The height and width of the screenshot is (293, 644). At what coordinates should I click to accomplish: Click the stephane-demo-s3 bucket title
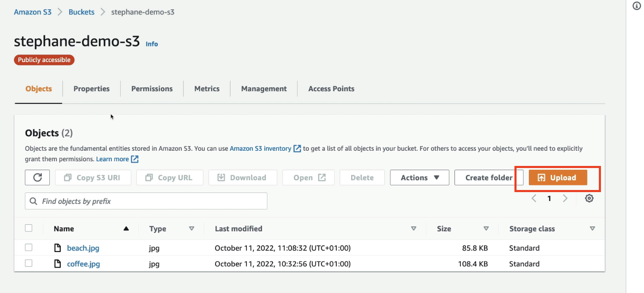pos(77,41)
